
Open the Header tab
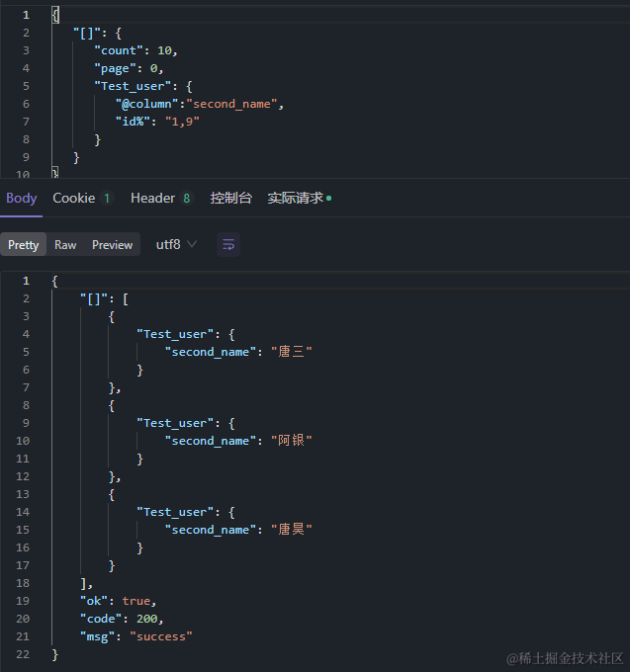coord(162,198)
